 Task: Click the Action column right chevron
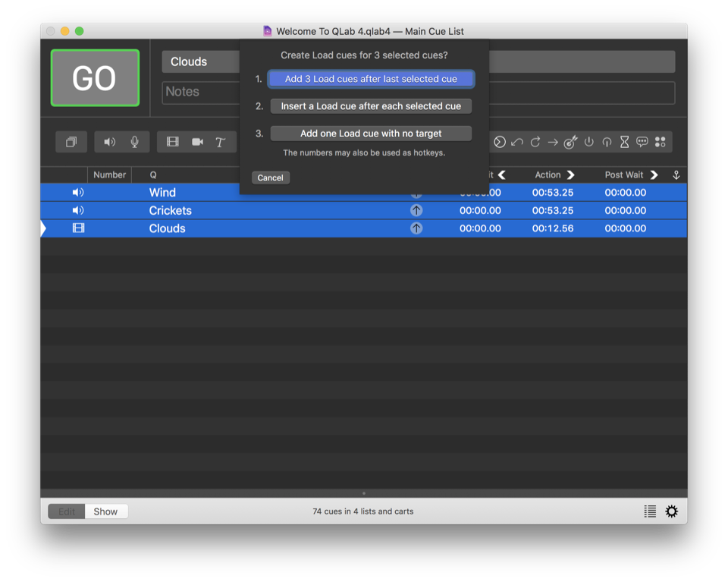(571, 175)
